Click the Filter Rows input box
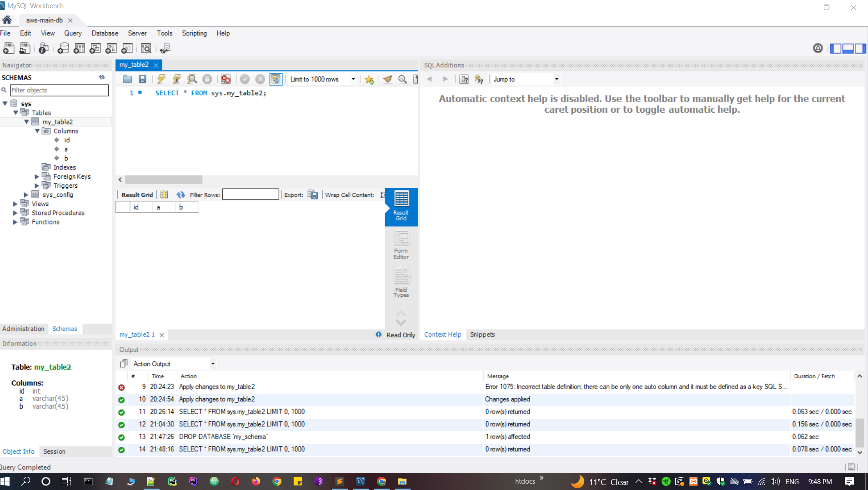 pyautogui.click(x=251, y=195)
